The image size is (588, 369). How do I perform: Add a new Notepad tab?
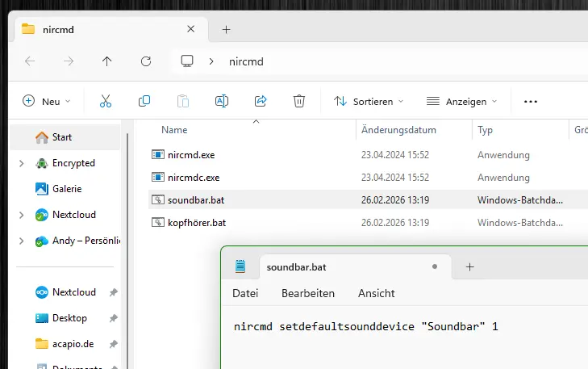(x=469, y=266)
